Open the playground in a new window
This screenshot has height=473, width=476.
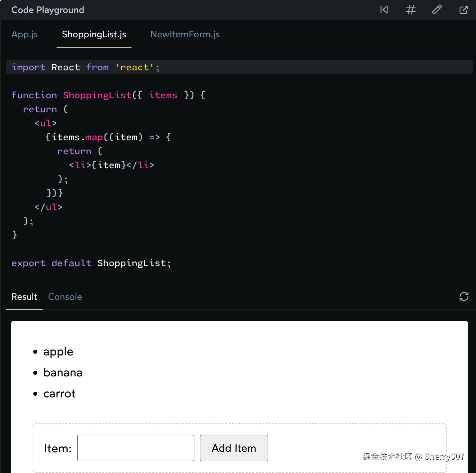click(x=464, y=10)
